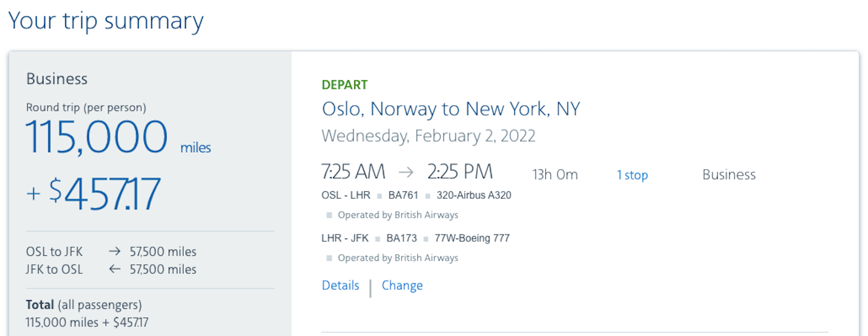Click the Wednesday, February 2, 2022 date

coord(429,135)
